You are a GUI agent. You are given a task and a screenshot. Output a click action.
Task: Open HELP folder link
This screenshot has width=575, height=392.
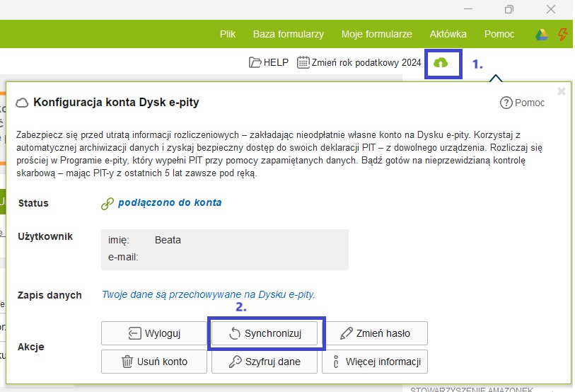(x=269, y=62)
